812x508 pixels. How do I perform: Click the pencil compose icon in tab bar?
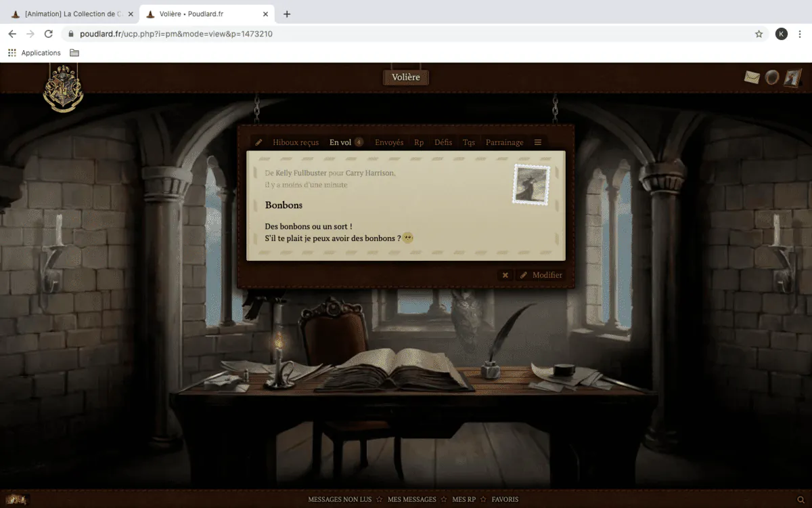coord(258,142)
